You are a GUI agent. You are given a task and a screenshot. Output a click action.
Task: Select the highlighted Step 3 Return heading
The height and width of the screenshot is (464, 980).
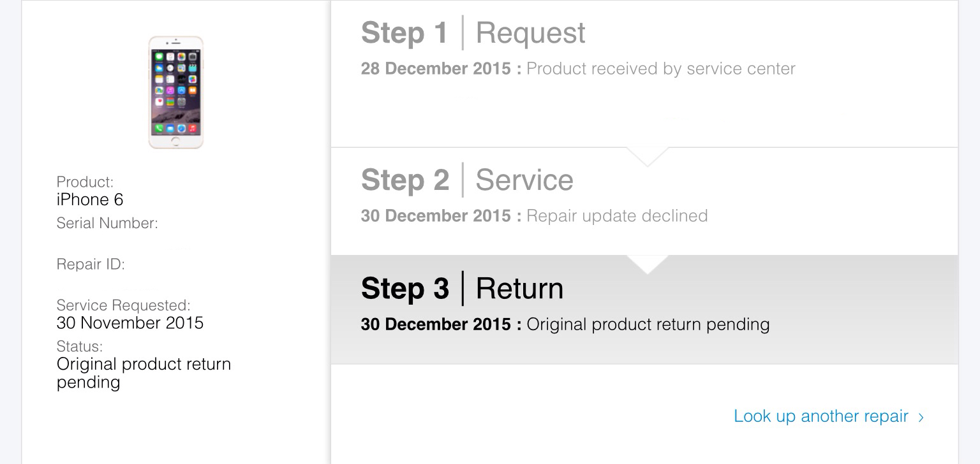coord(462,288)
